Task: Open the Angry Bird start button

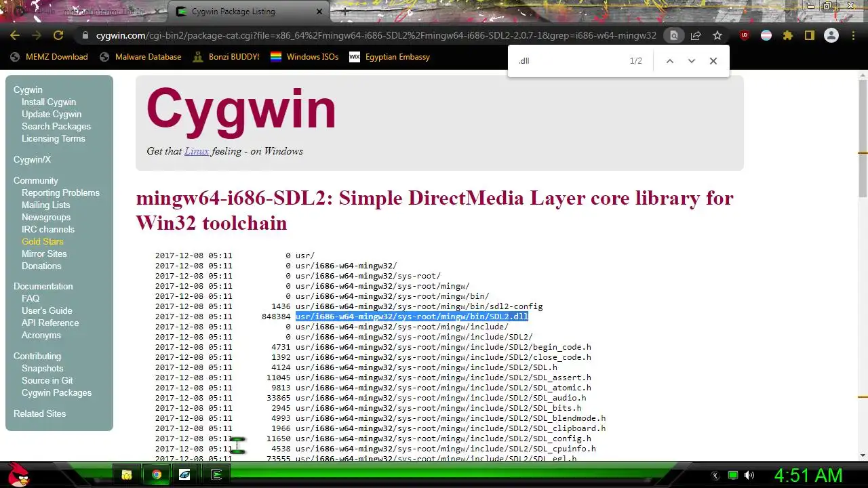Action: click(x=16, y=474)
